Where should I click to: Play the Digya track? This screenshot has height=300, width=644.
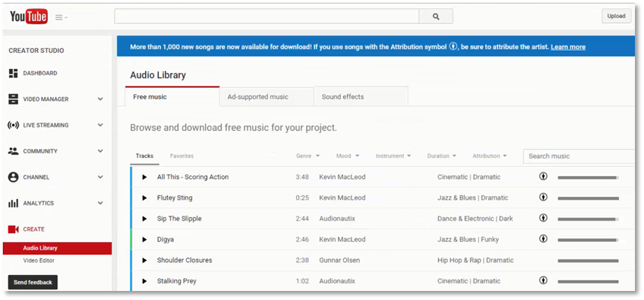pos(144,239)
